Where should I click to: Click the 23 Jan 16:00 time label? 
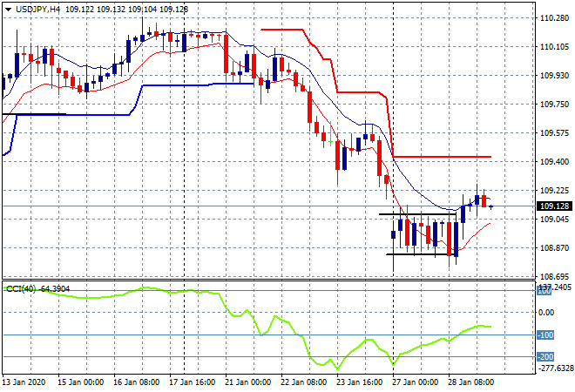tap(359, 382)
